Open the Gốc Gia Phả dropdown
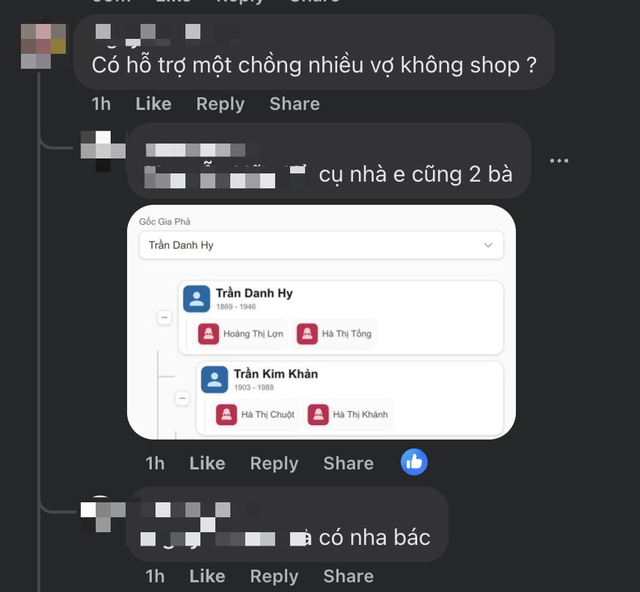The image size is (640, 592). pos(321,245)
